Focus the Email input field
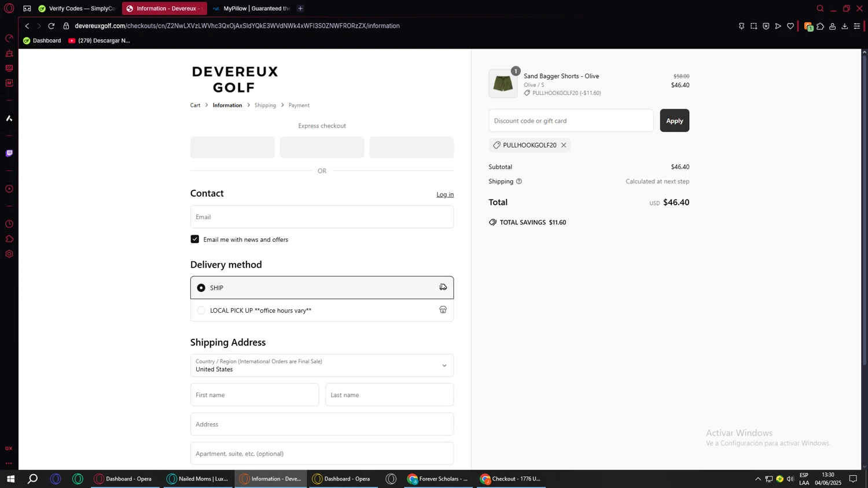The image size is (868, 488). click(322, 217)
